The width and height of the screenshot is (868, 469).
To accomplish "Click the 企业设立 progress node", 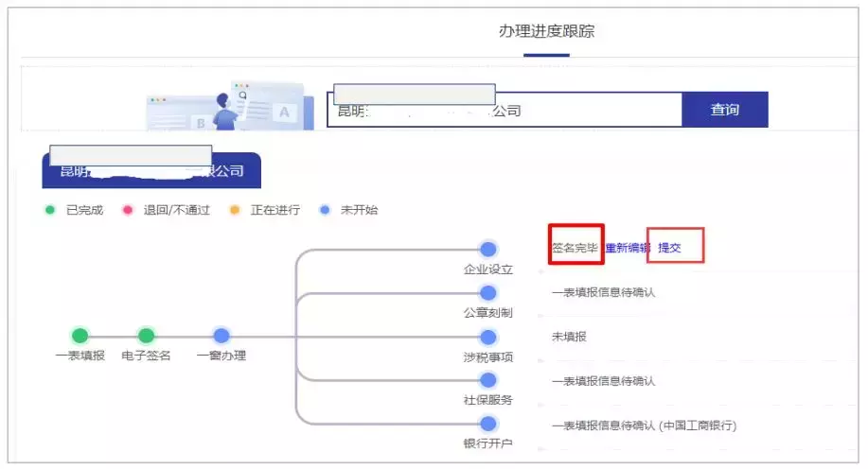I will tap(488, 249).
